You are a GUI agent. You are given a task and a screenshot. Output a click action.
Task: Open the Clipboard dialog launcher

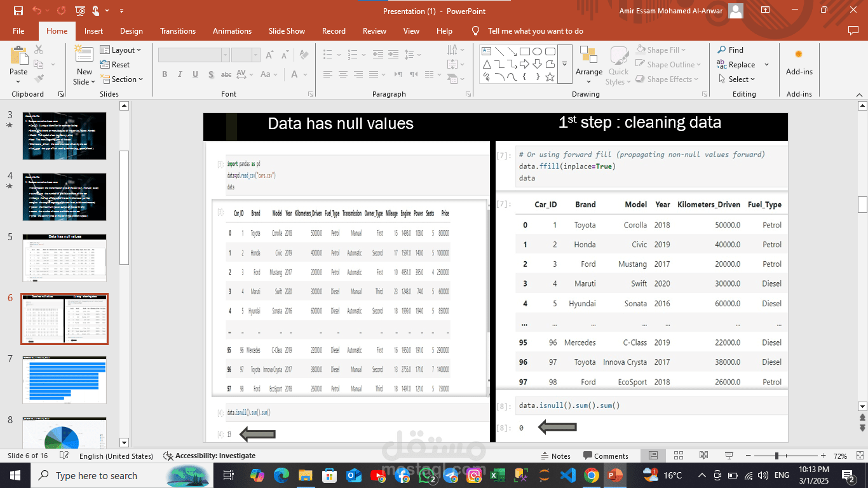(61, 94)
